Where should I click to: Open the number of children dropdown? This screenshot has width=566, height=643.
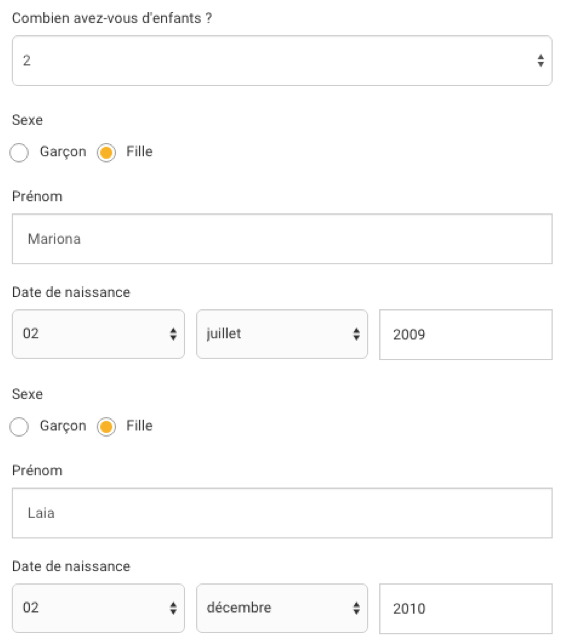(282, 61)
